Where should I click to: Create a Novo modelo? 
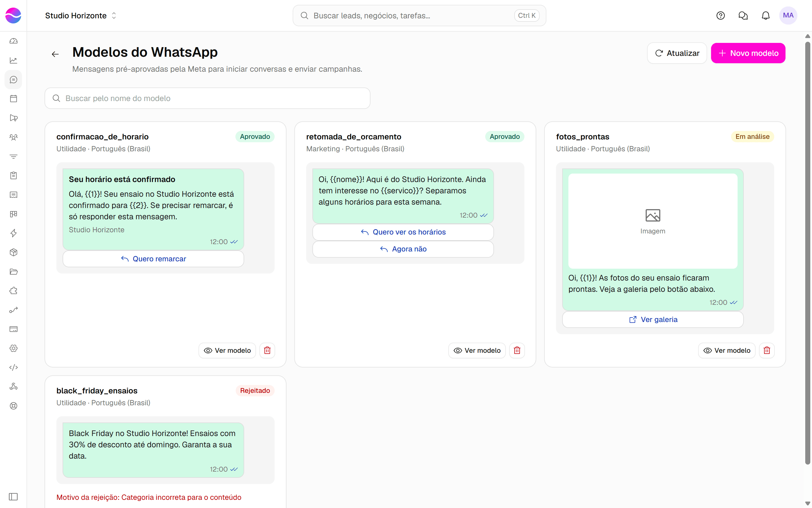[x=748, y=53]
